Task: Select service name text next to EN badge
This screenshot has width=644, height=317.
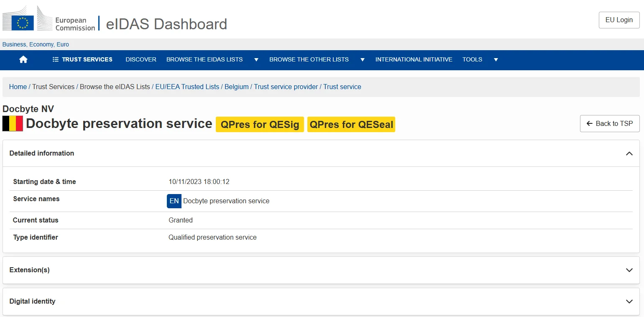Action: click(x=226, y=201)
